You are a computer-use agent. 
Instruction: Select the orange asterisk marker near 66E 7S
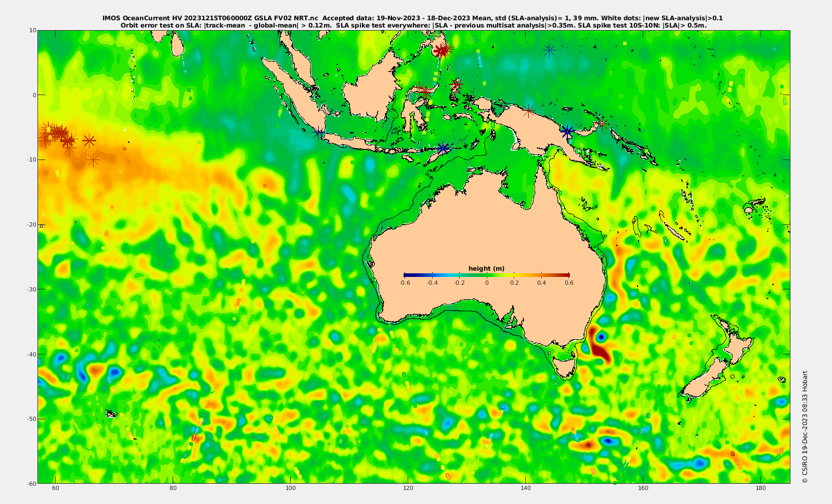(x=89, y=140)
